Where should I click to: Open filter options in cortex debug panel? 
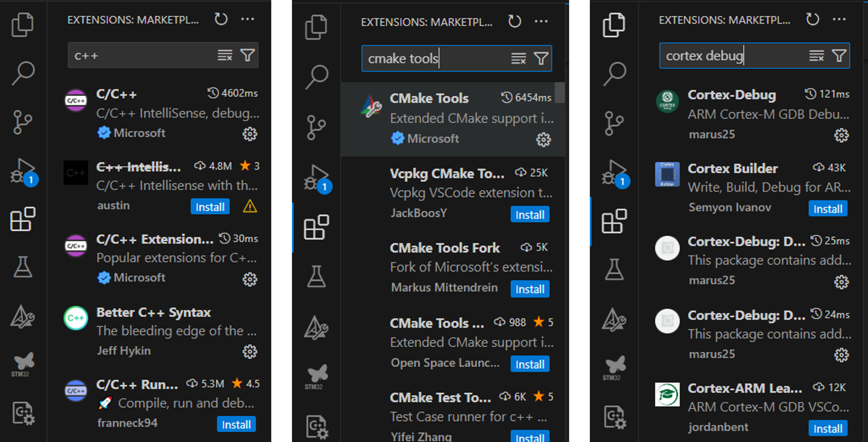pyautogui.click(x=839, y=55)
